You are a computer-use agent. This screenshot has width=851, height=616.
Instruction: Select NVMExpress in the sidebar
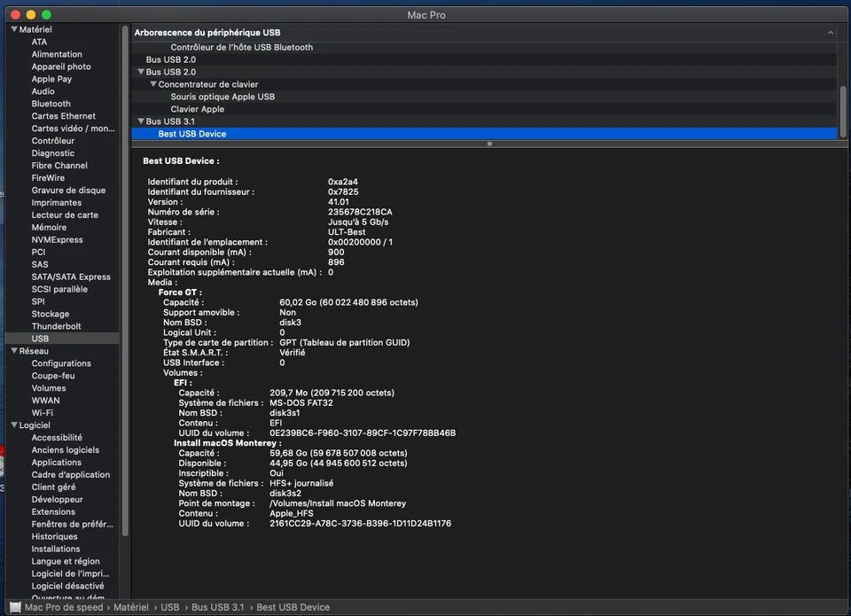pyautogui.click(x=57, y=240)
